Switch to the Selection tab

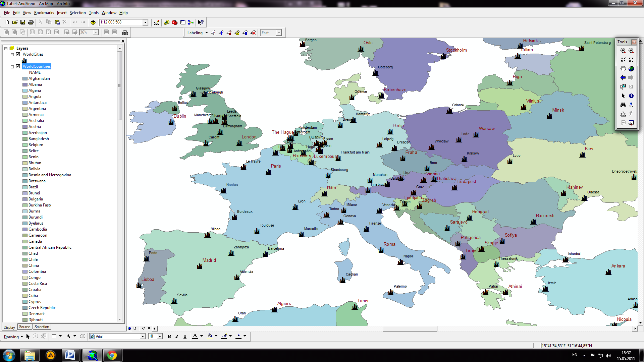coord(42,327)
